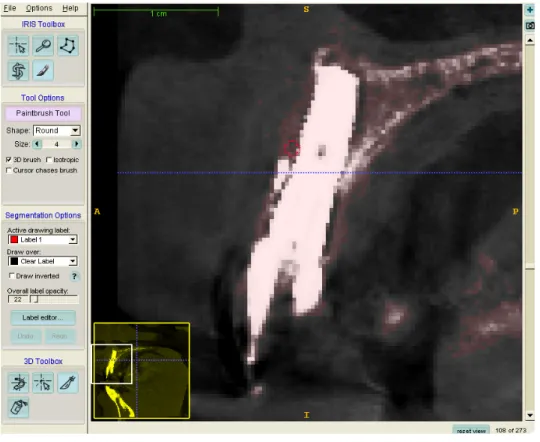This screenshot has width=540, height=442.
Task: Click the opacity value field showing 22
Action: click(x=18, y=299)
